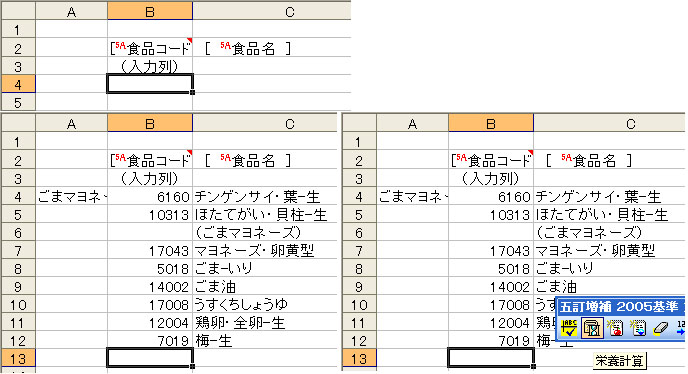Select row 13 header in bottom-left sheet

18,359
